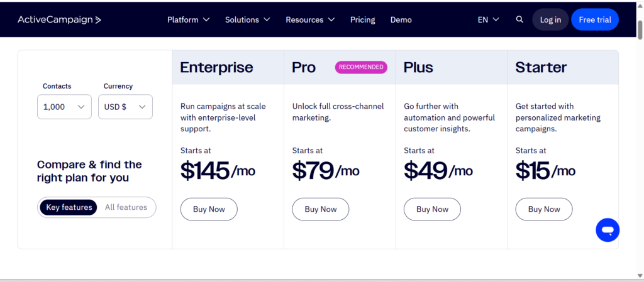Click the Log in button
This screenshot has width=644, height=282.
550,19
